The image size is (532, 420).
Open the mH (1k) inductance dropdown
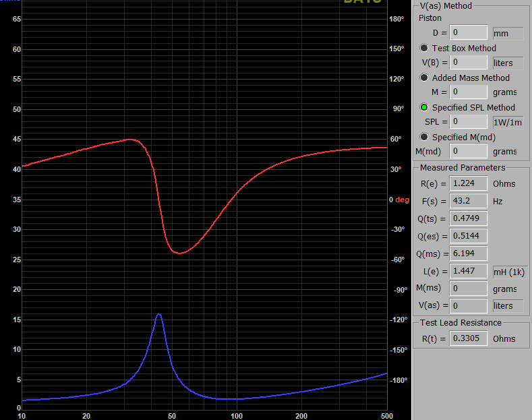pyautogui.click(x=510, y=272)
